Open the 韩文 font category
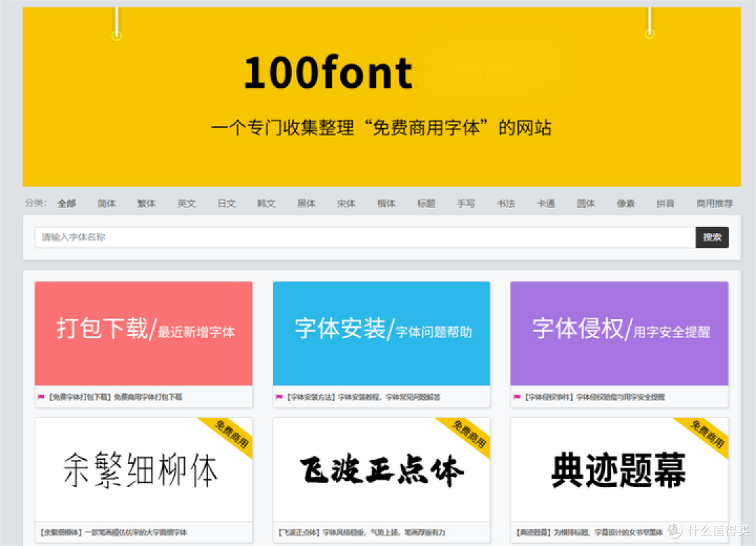This screenshot has width=756, height=546. coord(266,204)
